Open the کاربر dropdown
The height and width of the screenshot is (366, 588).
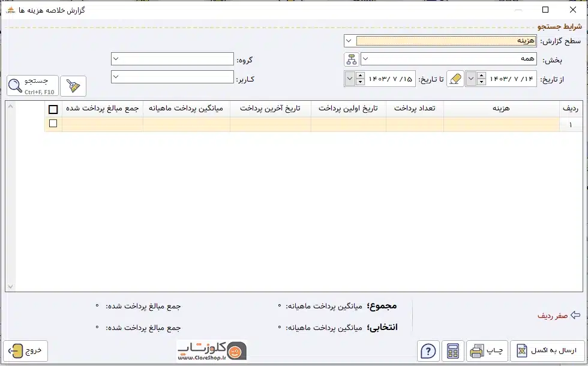pos(116,77)
